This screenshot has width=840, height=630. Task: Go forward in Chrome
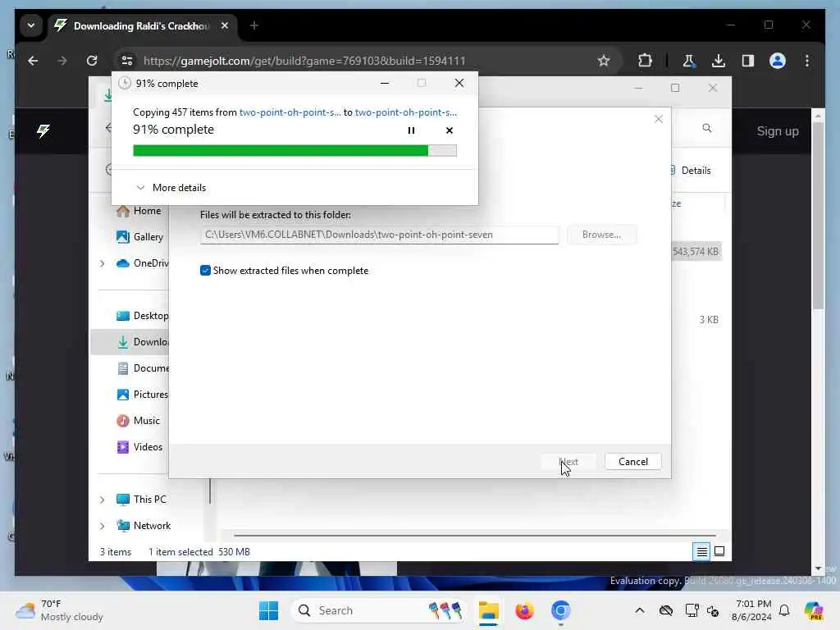tap(62, 61)
